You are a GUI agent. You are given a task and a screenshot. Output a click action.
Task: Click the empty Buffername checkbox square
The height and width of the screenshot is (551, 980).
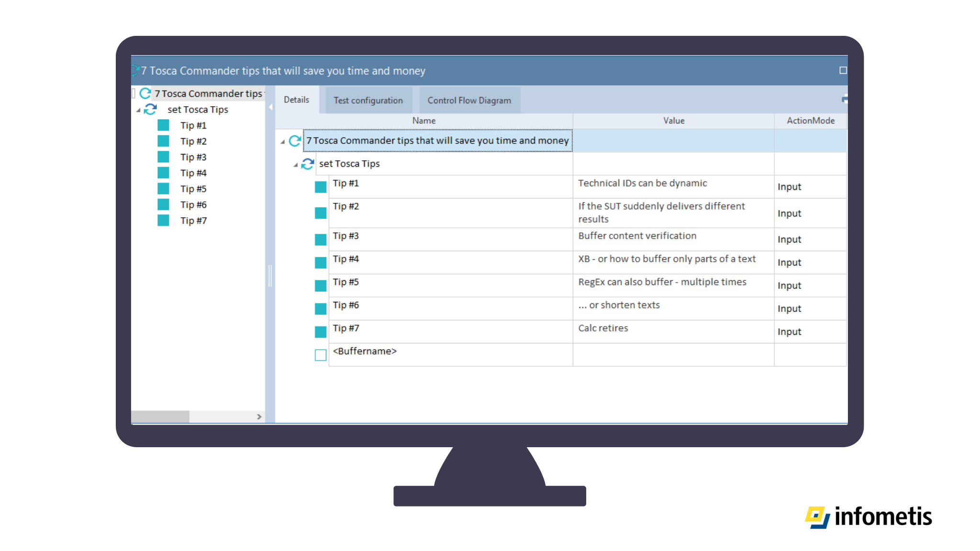[320, 355]
